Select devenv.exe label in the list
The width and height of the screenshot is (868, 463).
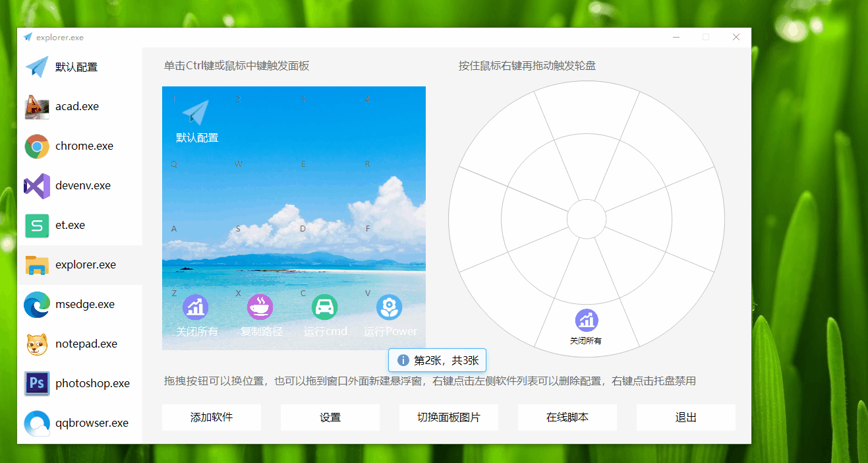83,185
